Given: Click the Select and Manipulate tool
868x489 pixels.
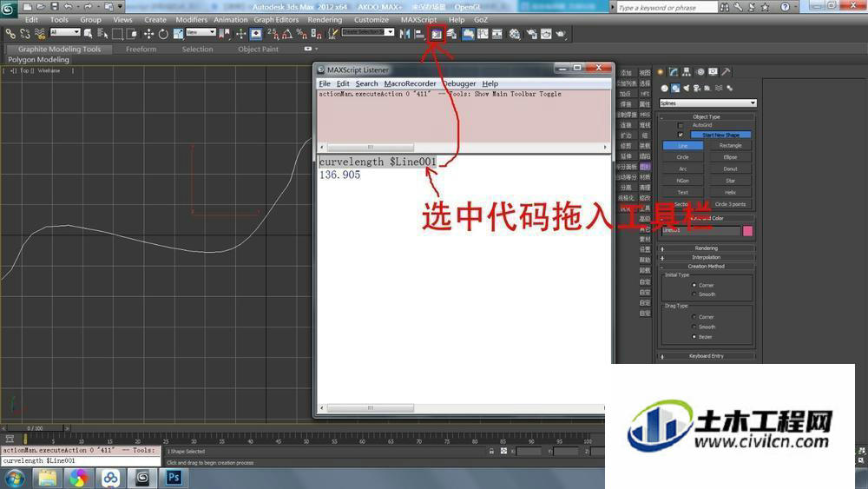Looking at the screenshot, I should [240, 35].
